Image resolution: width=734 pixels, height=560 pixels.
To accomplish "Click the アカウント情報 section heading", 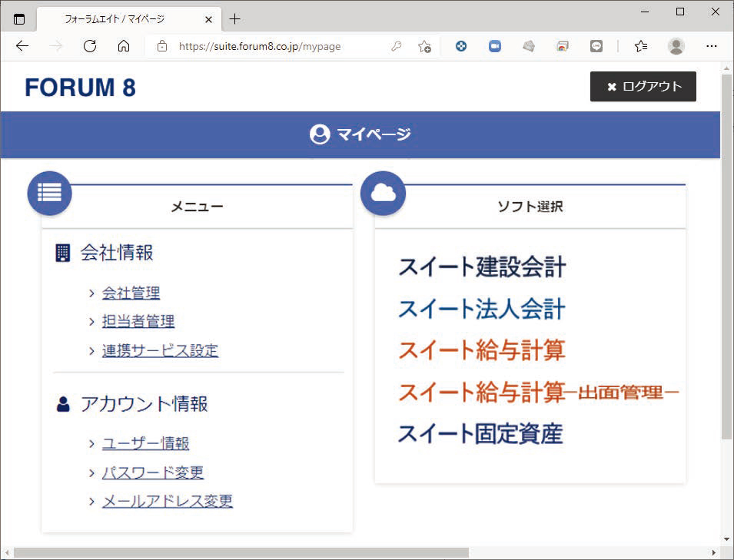I will coord(144,404).
